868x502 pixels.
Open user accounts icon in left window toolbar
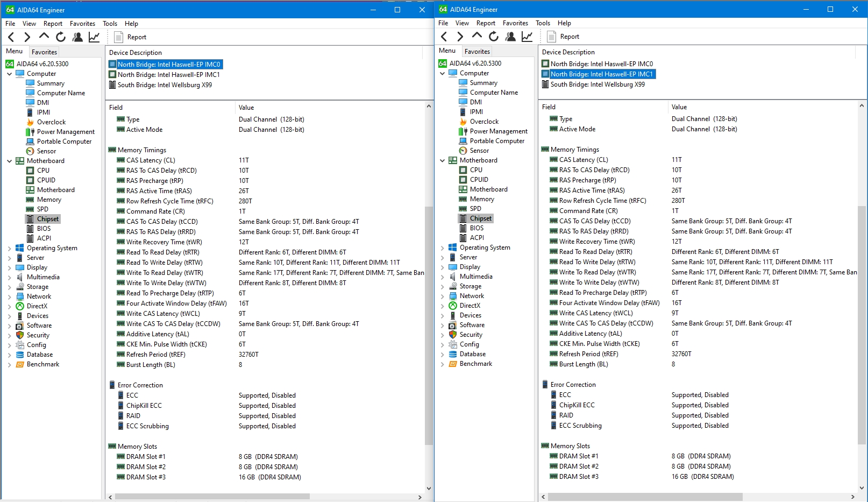click(x=77, y=37)
